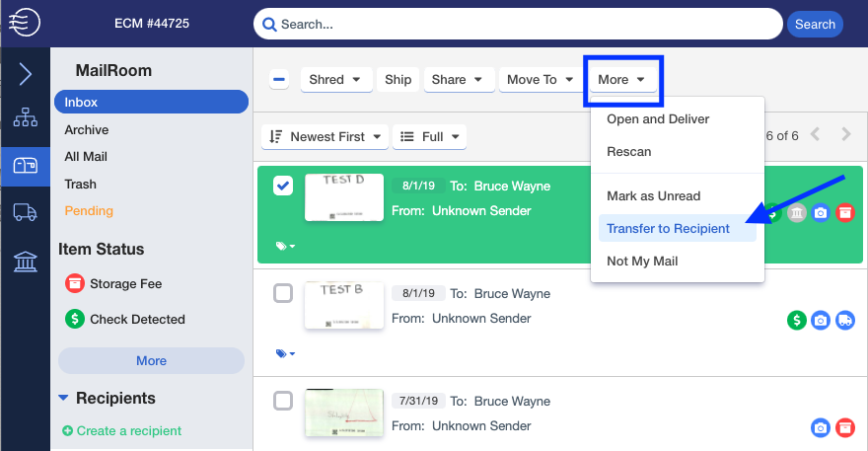The width and height of the screenshot is (868, 451).
Task: Click the blue shipping truck icon on TEST B row
Action: tap(844, 321)
